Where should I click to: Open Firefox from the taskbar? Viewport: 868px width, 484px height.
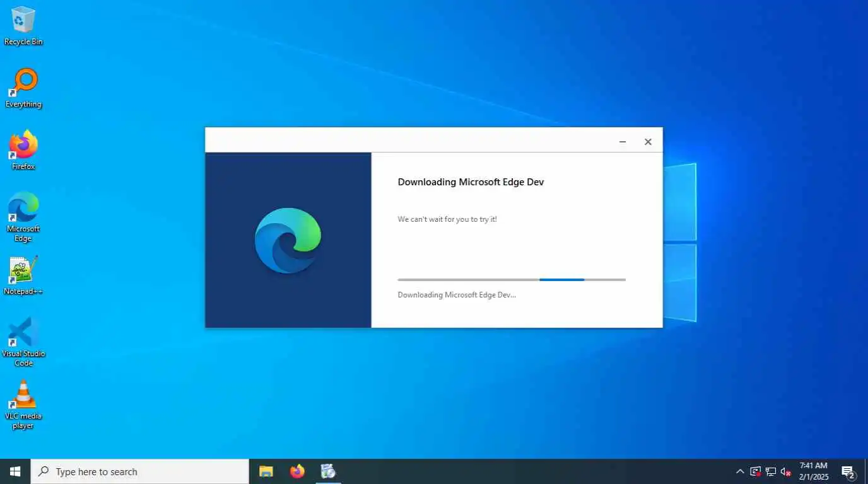pos(297,471)
